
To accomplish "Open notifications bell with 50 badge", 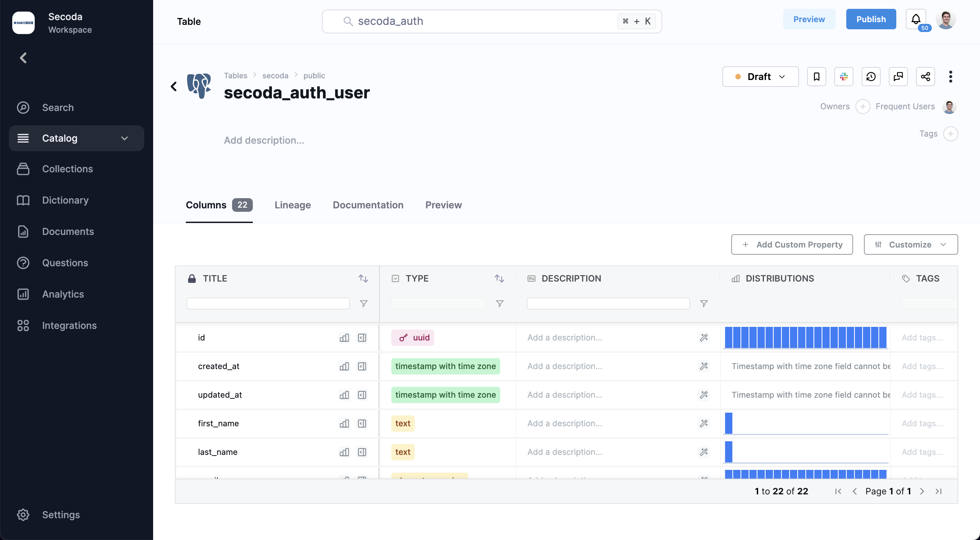I will click(x=916, y=19).
